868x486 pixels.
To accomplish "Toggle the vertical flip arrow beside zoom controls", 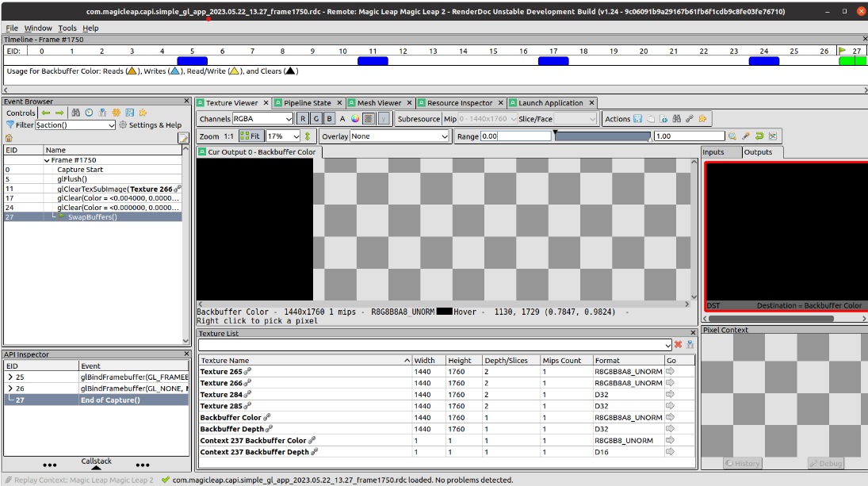I will pyautogui.click(x=308, y=135).
